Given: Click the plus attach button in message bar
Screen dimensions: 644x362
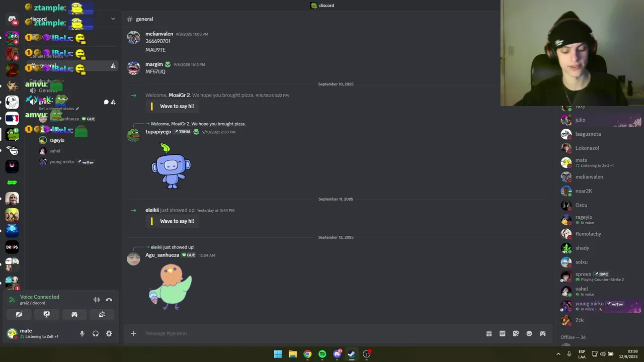Looking at the screenshot, I should [133, 333].
